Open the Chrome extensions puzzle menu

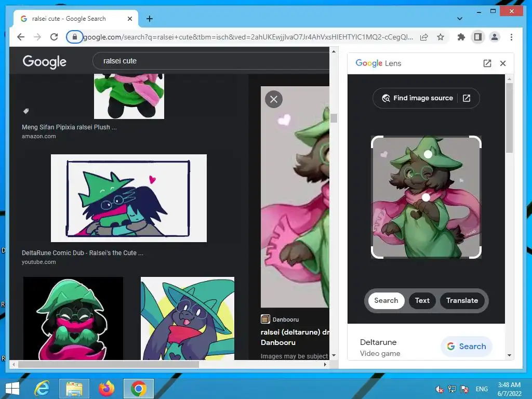point(461,37)
